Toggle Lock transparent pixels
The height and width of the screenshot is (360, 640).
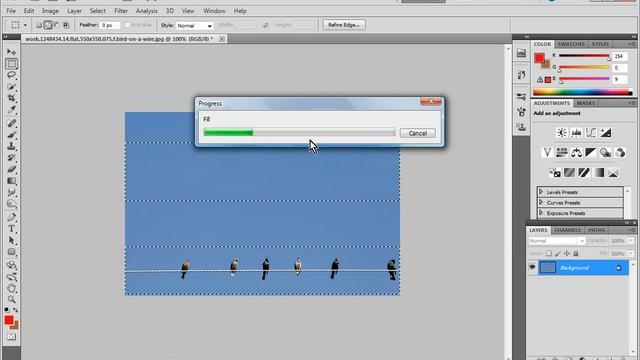(549, 253)
